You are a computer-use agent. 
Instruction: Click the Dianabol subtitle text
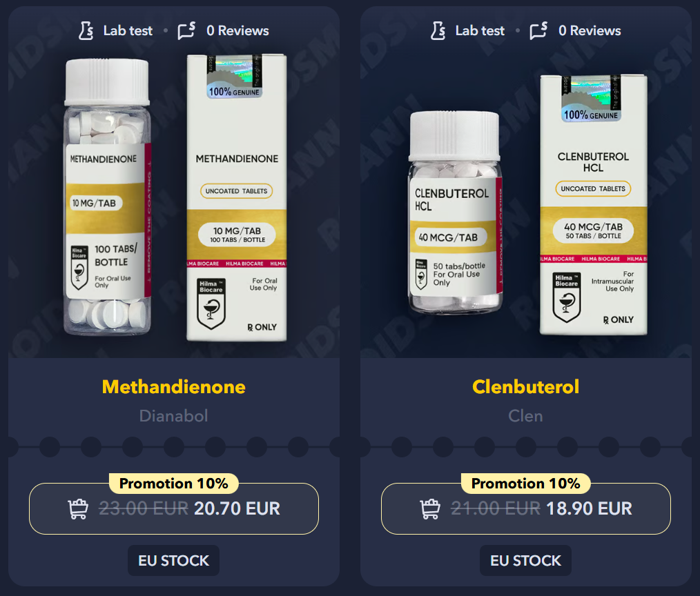pos(174,416)
